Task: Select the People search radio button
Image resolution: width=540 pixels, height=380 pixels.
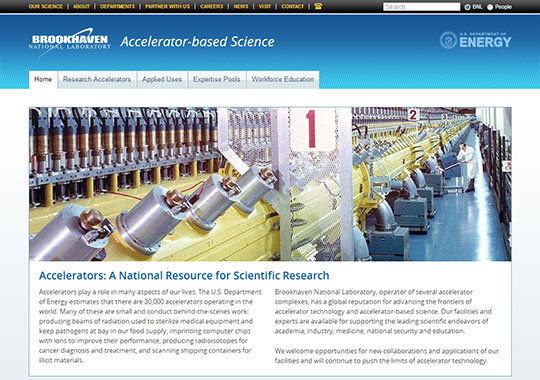Action: 490,7
